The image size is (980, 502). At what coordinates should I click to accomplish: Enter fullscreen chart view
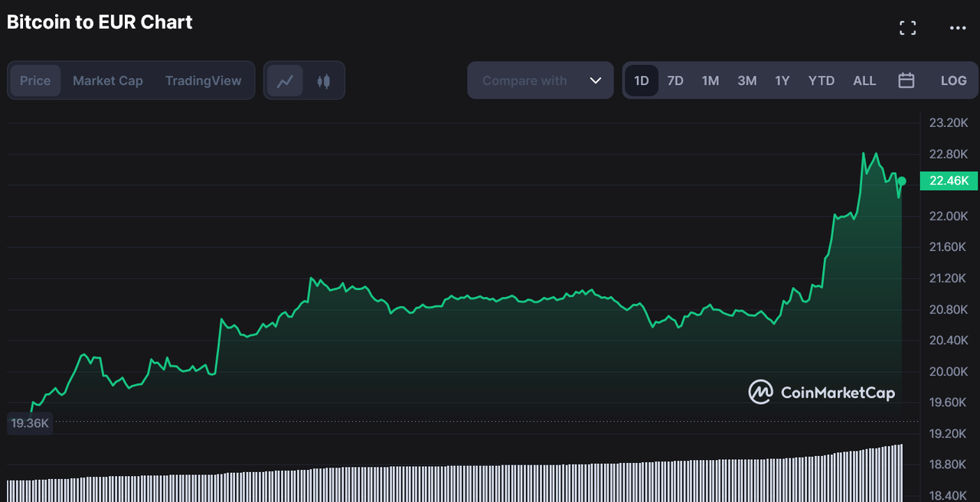pyautogui.click(x=907, y=28)
